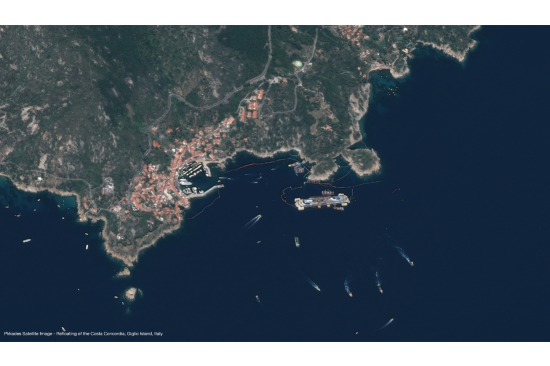Click the lone white boat in western waters
The height and width of the screenshot is (366, 550).
[27, 241]
